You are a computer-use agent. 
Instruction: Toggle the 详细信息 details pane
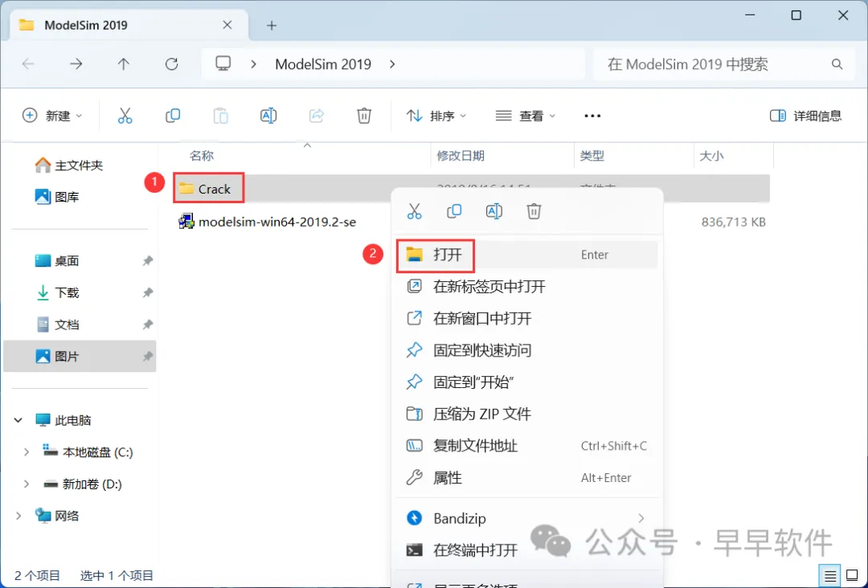(805, 116)
